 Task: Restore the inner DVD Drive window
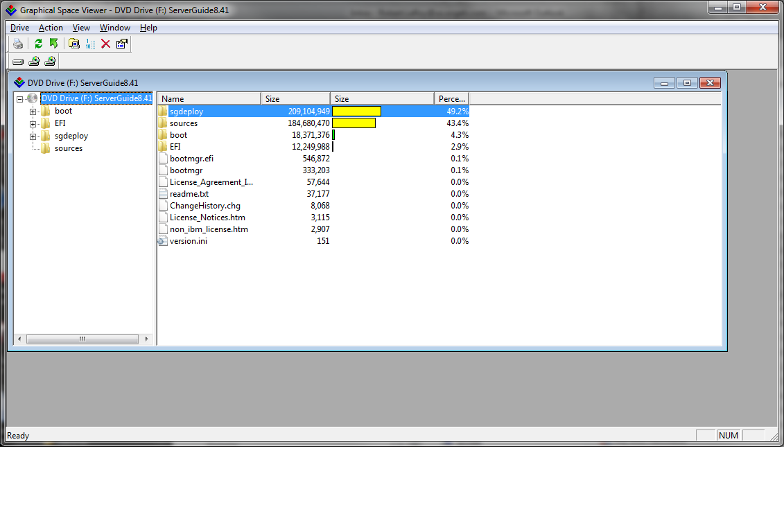(687, 83)
